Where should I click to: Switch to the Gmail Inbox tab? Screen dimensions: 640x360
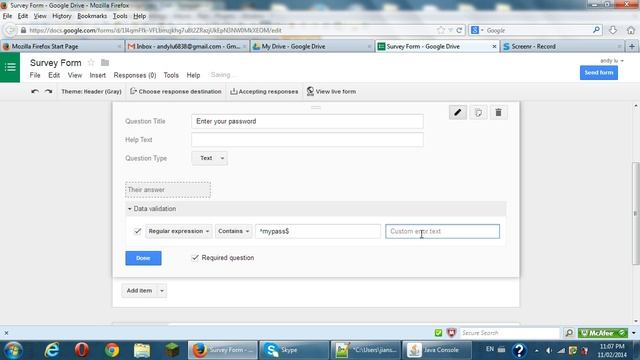(187, 47)
